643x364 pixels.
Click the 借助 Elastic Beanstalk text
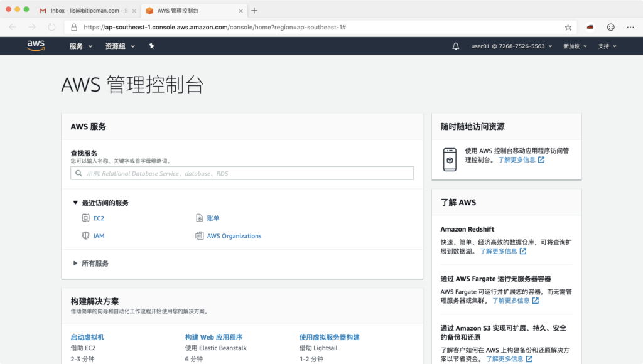pyautogui.click(x=216, y=348)
